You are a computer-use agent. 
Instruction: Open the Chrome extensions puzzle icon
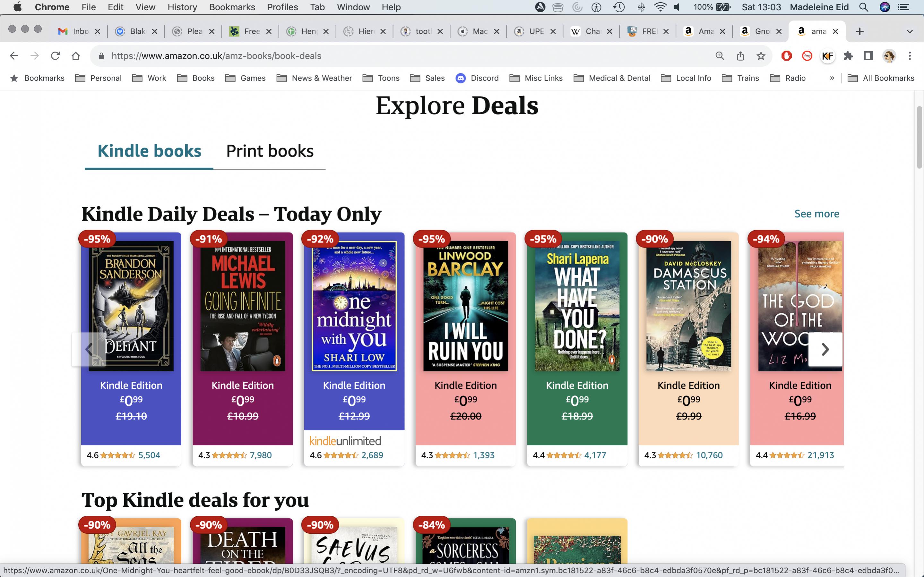pos(848,56)
